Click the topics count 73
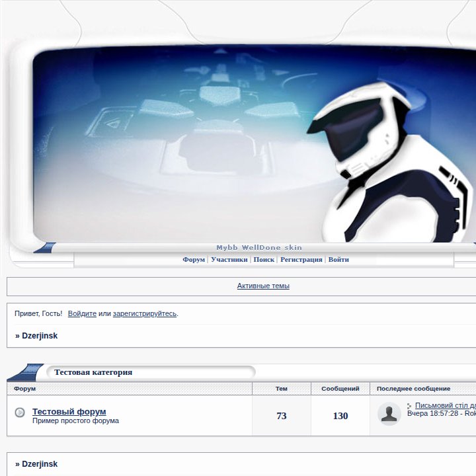The height and width of the screenshot is (476, 476). (x=282, y=416)
